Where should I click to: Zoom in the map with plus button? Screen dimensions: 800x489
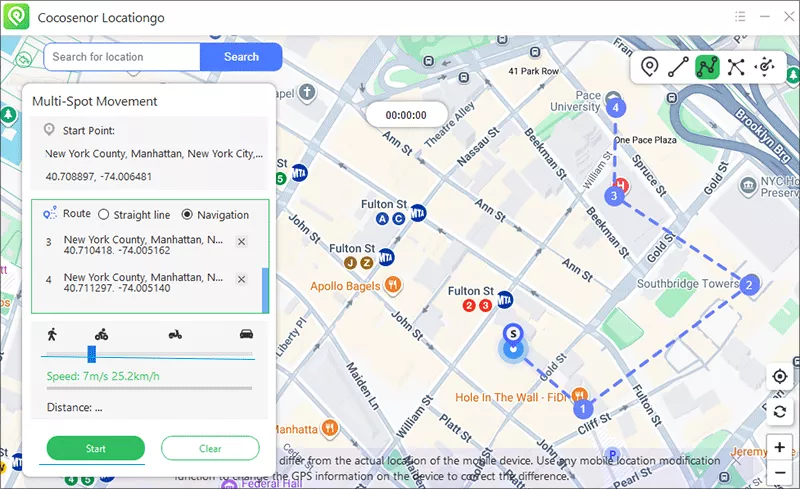[780, 447]
